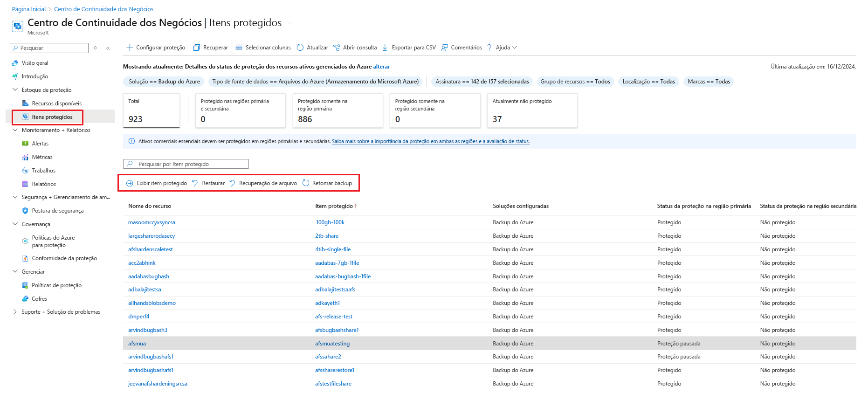Viewport: 868px width, 393px height.
Task: Click the Localização == Todas filter pill
Action: click(649, 82)
